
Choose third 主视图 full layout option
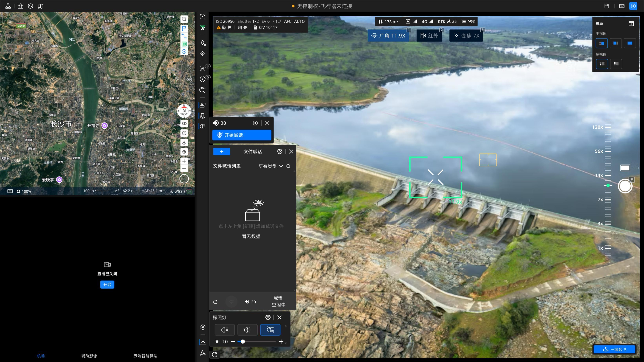coord(629,43)
